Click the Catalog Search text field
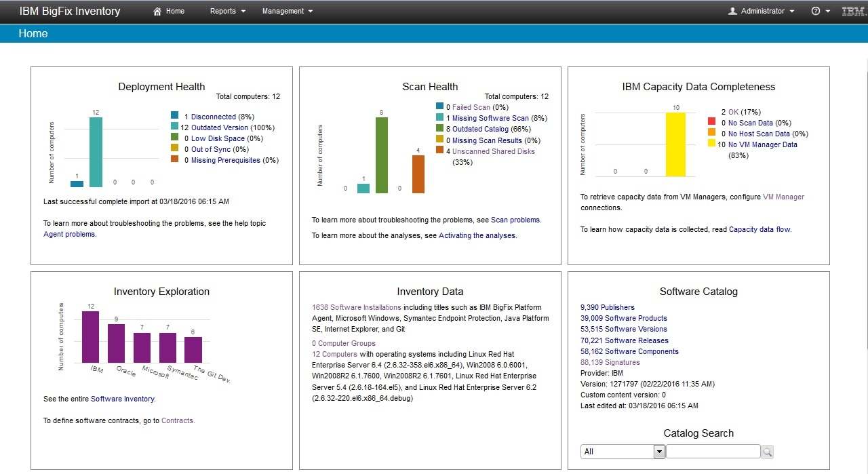The height and width of the screenshot is (474, 868). [713, 452]
